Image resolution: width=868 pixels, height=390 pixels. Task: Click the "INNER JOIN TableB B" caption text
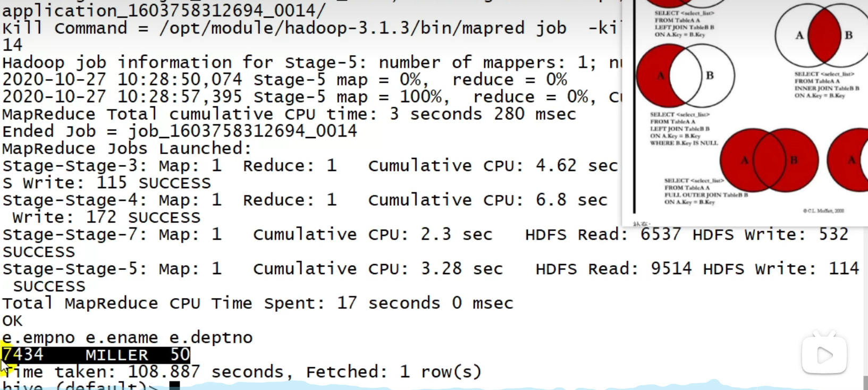pyautogui.click(x=827, y=88)
